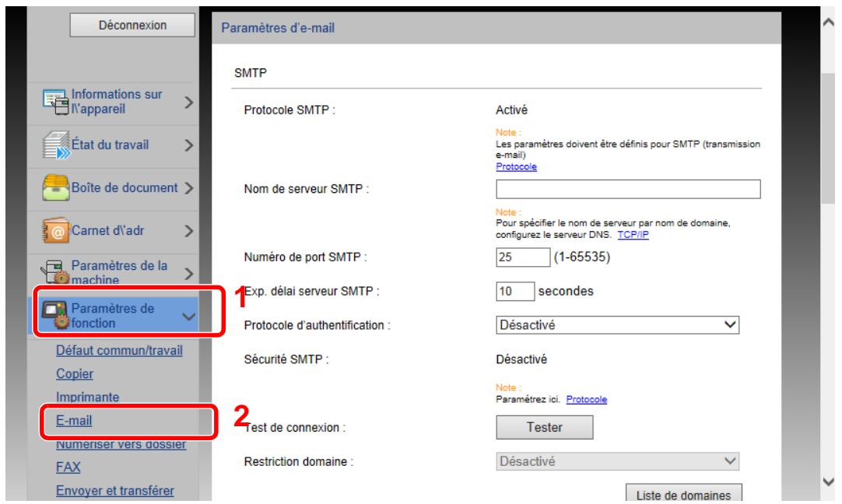
Task: Open État du travail menu
Action: tap(113, 145)
